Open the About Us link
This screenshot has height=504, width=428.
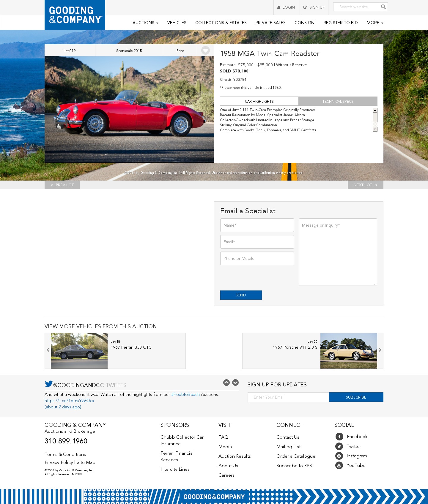point(228,466)
